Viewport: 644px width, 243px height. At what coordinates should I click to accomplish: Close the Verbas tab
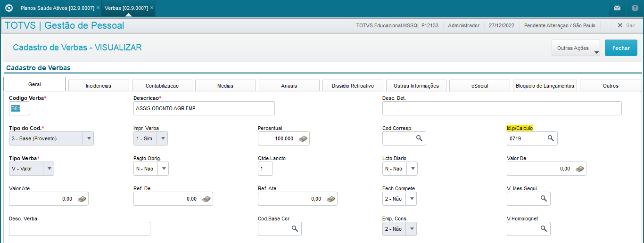(x=152, y=8)
